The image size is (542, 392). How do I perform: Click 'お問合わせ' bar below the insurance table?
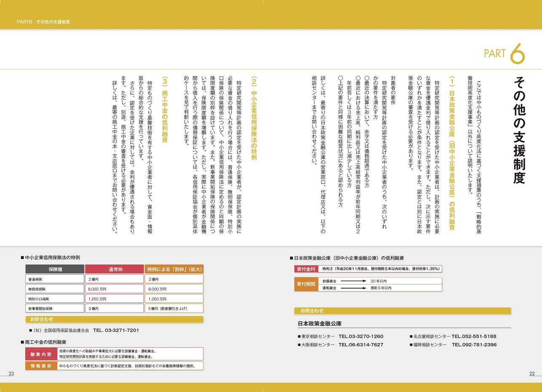(115, 320)
